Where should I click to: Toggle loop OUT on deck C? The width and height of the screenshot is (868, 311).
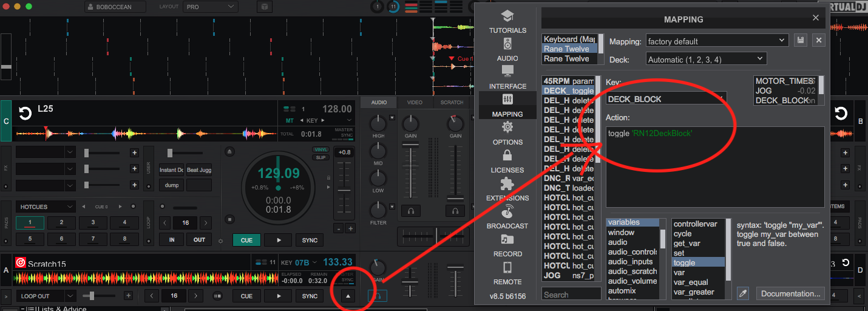point(199,240)
